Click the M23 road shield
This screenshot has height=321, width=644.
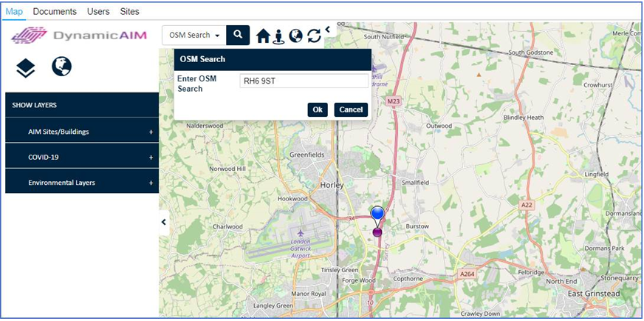tap(393, 101)
